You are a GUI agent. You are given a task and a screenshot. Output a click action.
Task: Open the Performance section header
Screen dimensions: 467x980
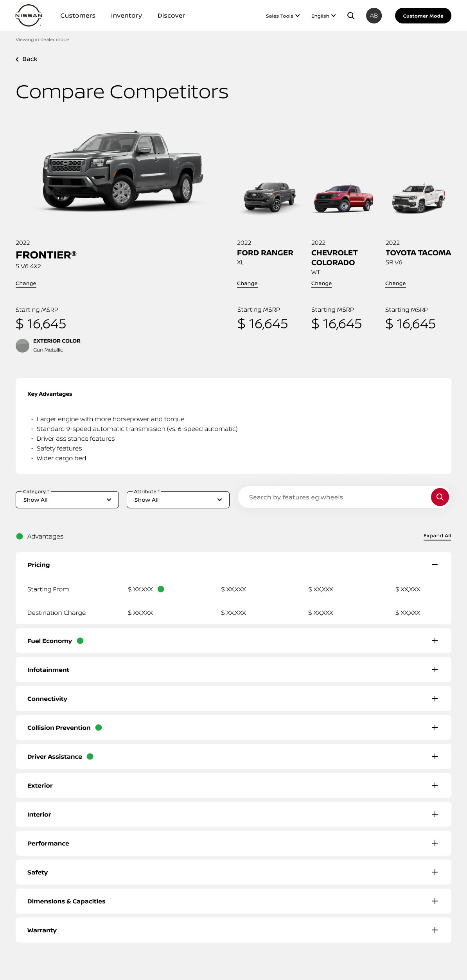233,843
